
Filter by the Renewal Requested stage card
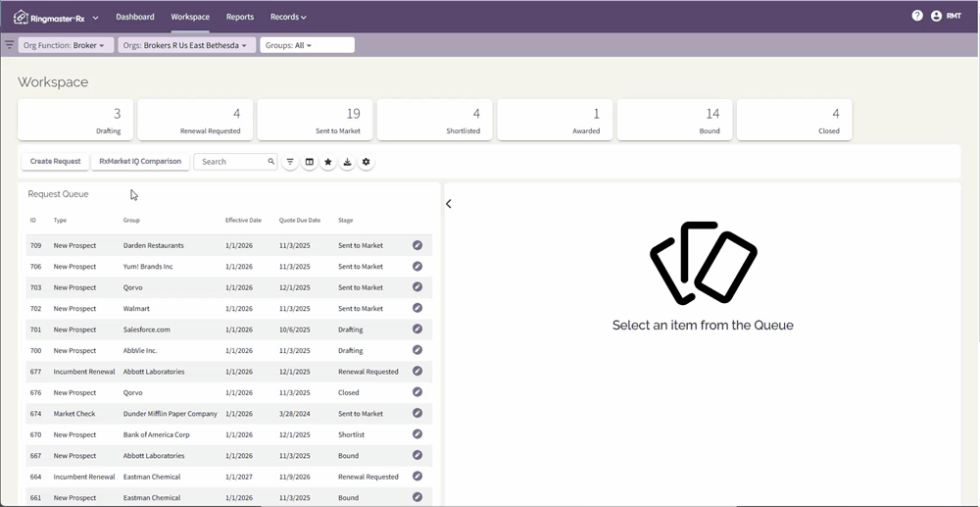click(x=195, y=120)
